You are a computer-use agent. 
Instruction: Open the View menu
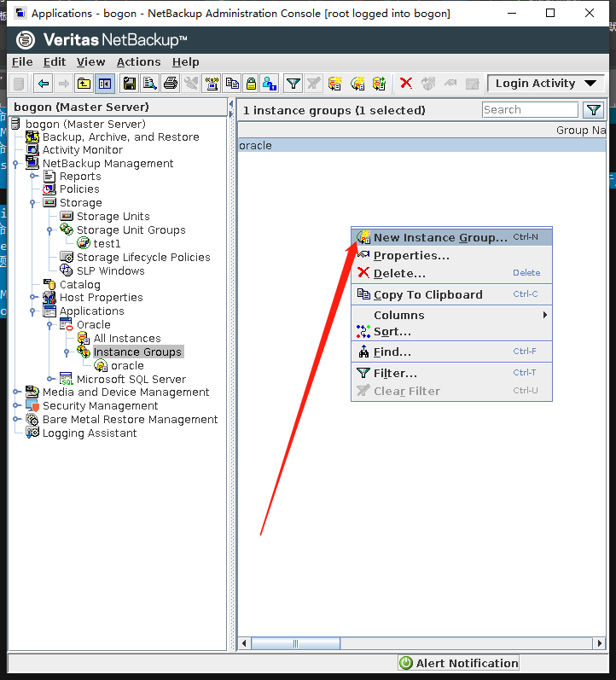(90, 62)
